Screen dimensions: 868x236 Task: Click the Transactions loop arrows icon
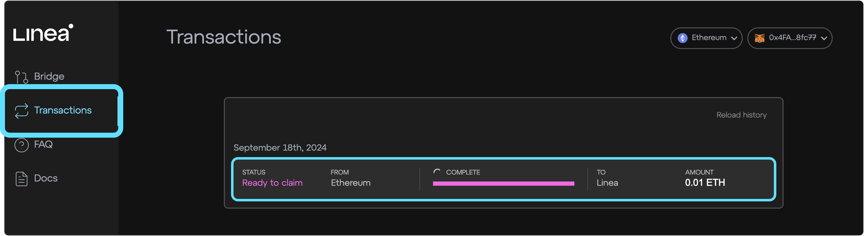click(x=21, y=111)
